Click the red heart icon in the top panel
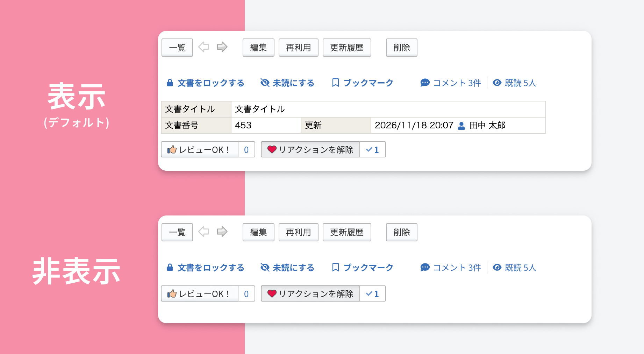The height and width of the screenshot is (354, 644). [272, 150]
